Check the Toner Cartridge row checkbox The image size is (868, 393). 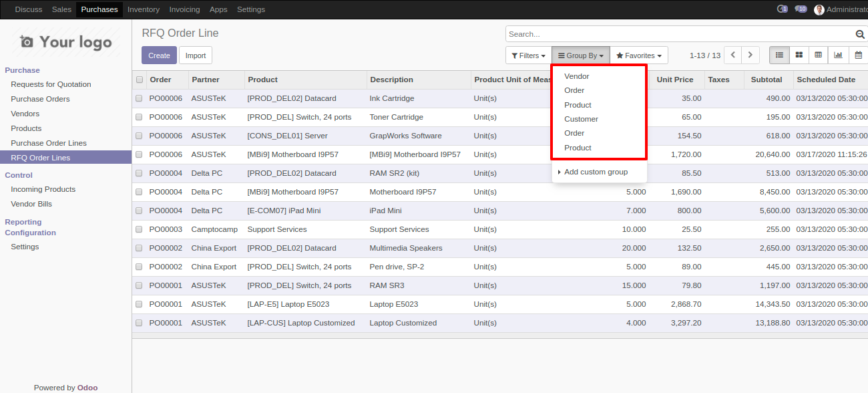coord(139,117)
